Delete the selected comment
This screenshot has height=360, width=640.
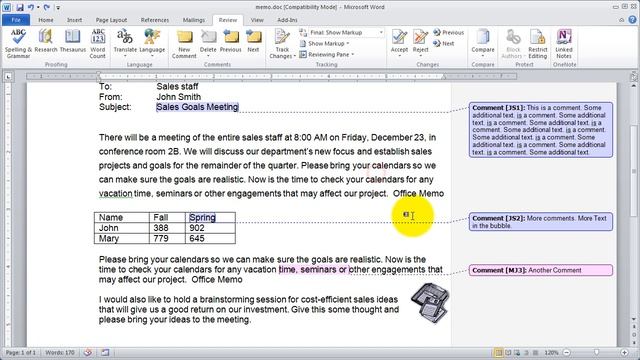tap(208, 43)
